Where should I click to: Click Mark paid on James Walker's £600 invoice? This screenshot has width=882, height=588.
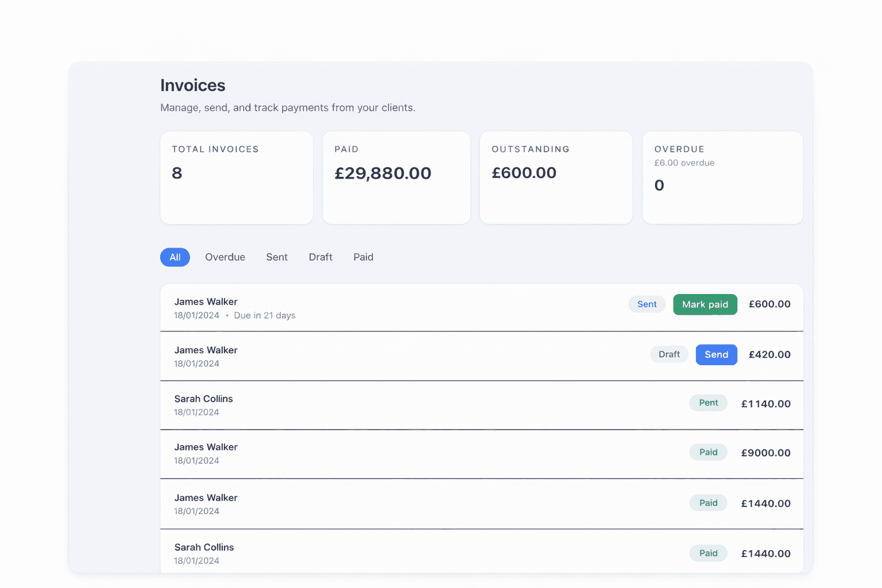pyautogui.click(x=705, y=304)
